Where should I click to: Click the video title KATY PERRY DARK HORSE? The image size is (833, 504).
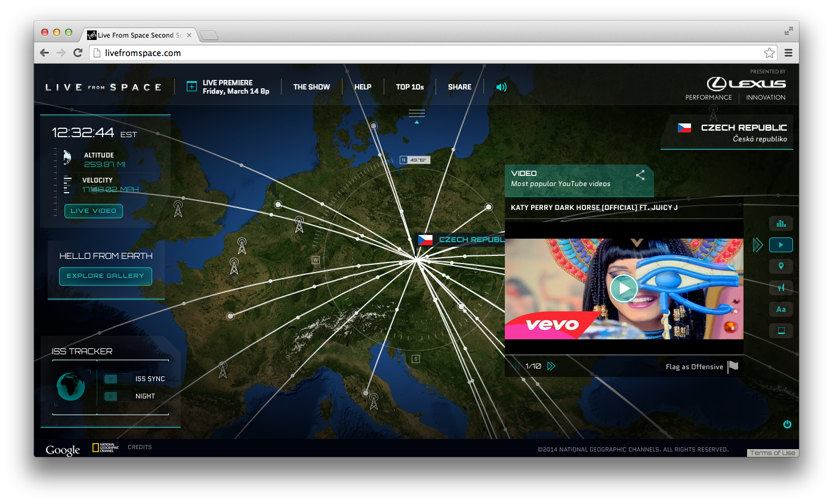pos(594,208)
